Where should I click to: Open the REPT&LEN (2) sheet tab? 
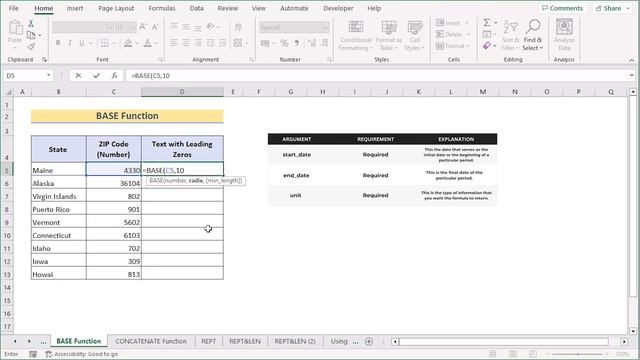pos(295,341)
